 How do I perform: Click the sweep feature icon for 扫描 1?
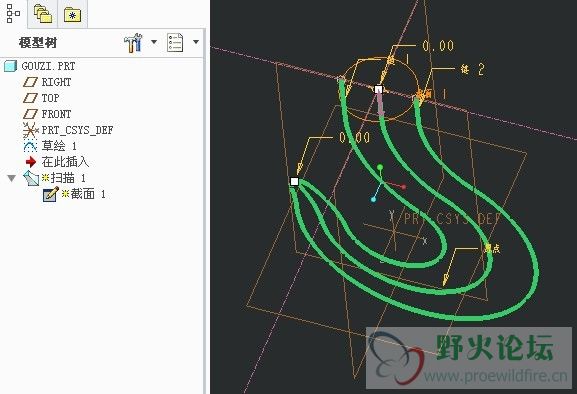coord(31,178)
